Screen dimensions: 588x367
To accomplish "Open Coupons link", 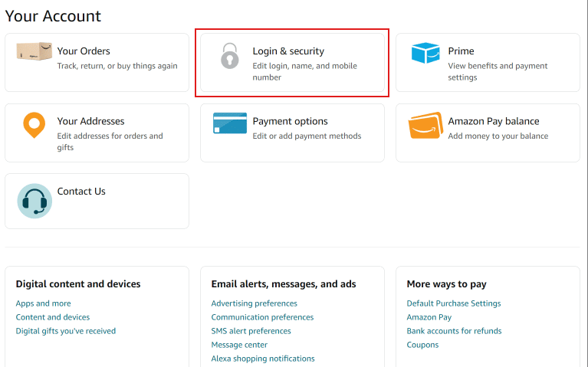I will pos(422,345).
